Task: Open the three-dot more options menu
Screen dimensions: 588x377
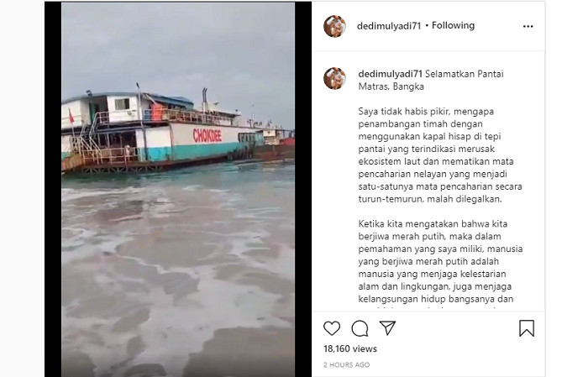Action: pos(528,26)
